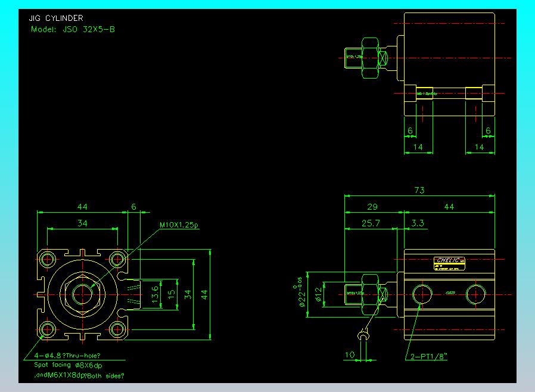Select the 10 dimension below wrench symbol

[350, 355]
